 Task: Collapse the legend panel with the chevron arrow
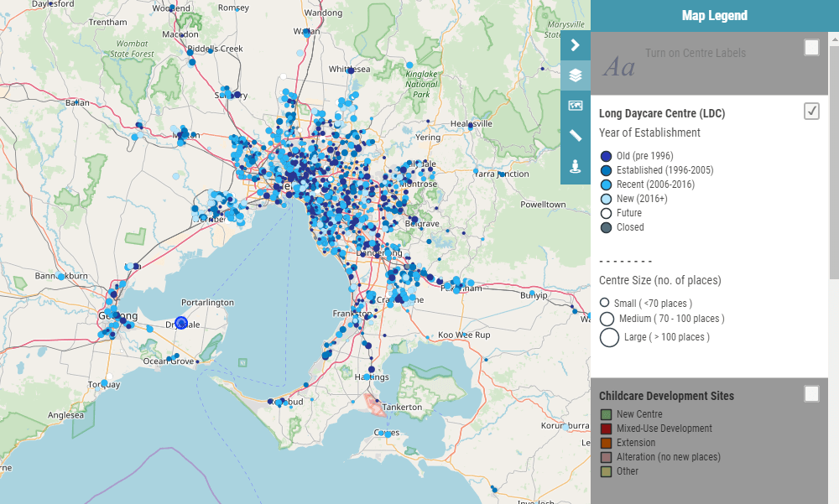pos(575,45)
